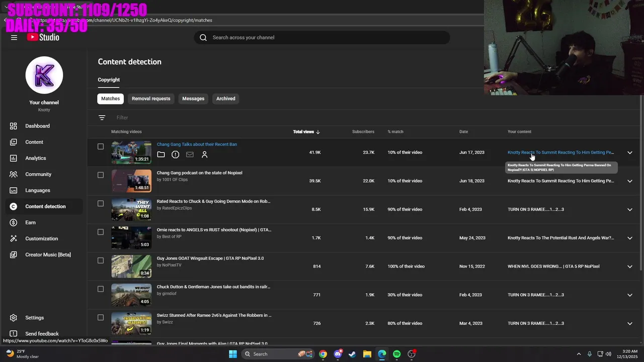Image resolution: width=644 pixels, height=362 pixels.
Task: Open WHEN NVL GOES WRONG content link
Action: pos(553,266)
